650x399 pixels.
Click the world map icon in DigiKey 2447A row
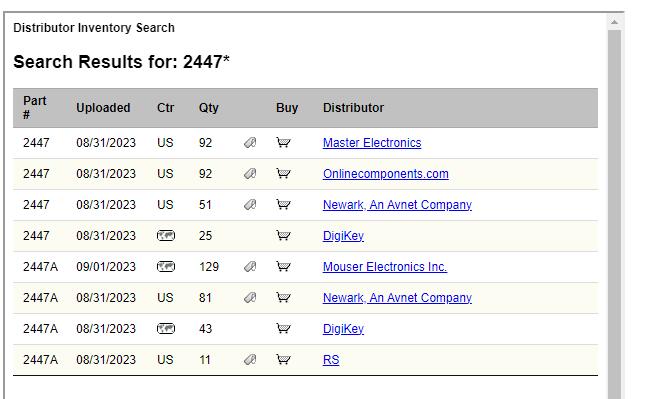[166, 329]
